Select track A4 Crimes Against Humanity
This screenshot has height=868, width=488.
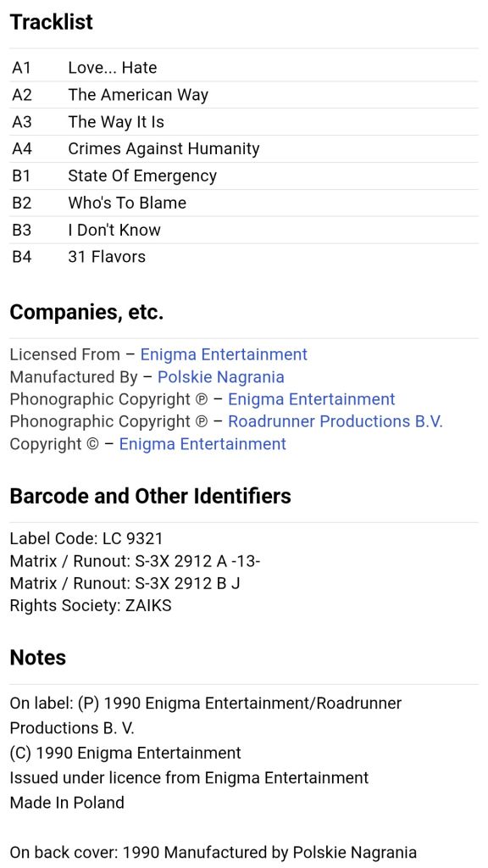tap(244, 149)
